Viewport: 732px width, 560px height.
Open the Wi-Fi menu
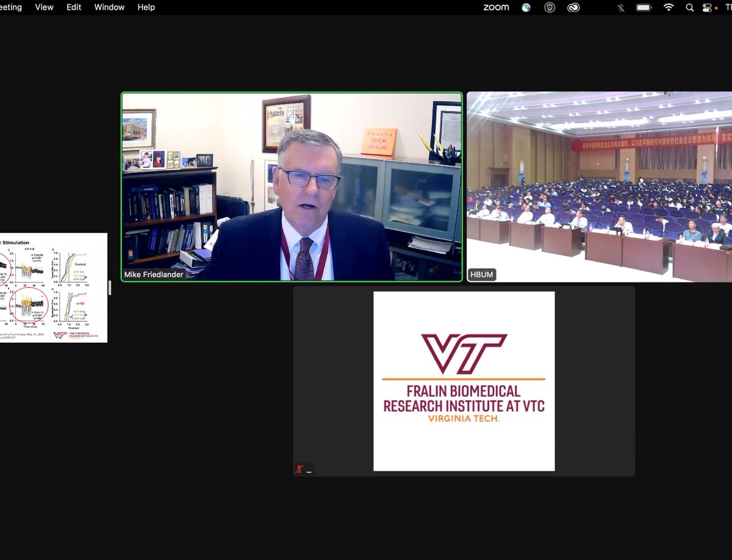click(x=669, y=7)
